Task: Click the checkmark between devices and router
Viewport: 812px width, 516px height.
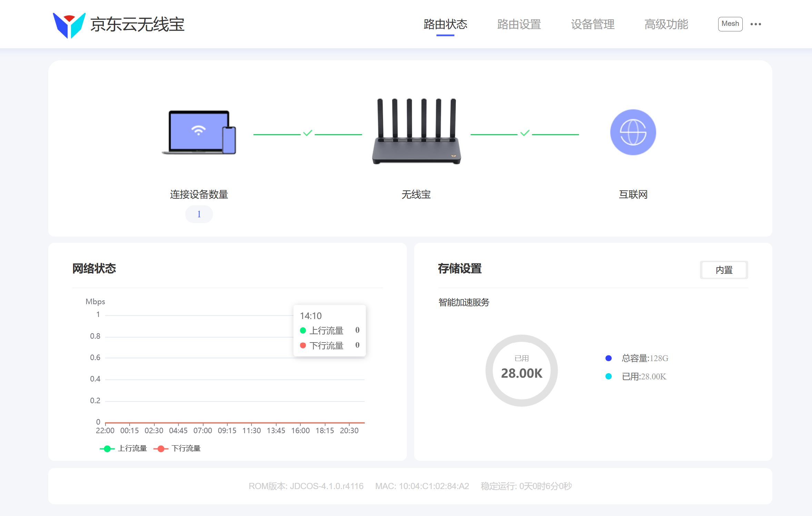Action: point(308,133)
